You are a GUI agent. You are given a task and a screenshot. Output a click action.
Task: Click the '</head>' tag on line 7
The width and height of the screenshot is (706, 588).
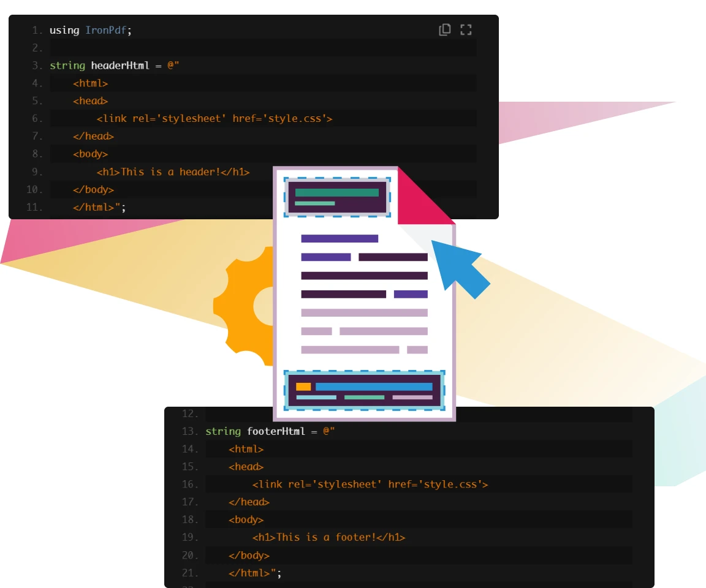click(x=93, y=137)
